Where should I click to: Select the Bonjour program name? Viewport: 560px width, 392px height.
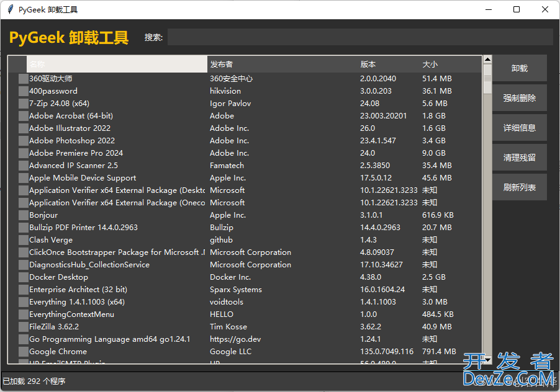coord(43,215)
